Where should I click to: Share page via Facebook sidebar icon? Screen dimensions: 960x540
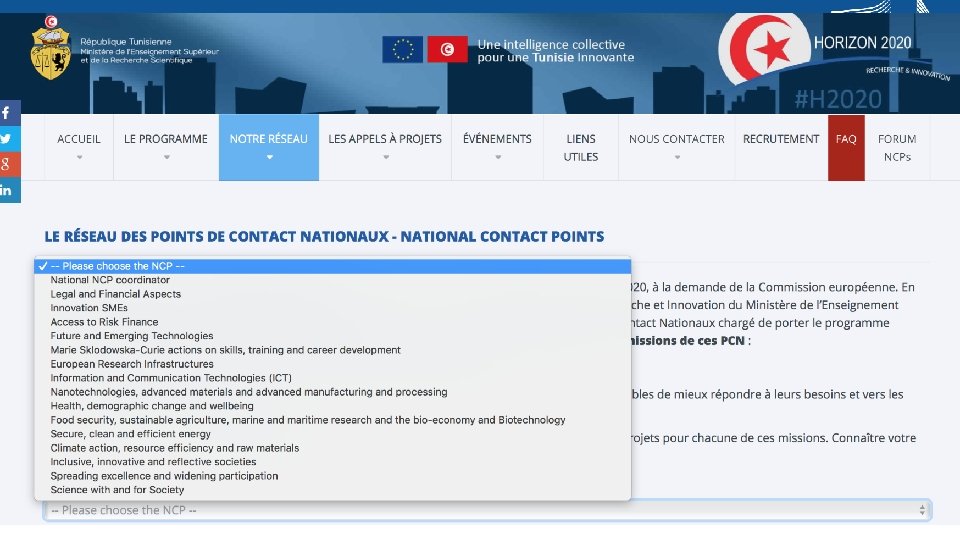click(10, 113)
